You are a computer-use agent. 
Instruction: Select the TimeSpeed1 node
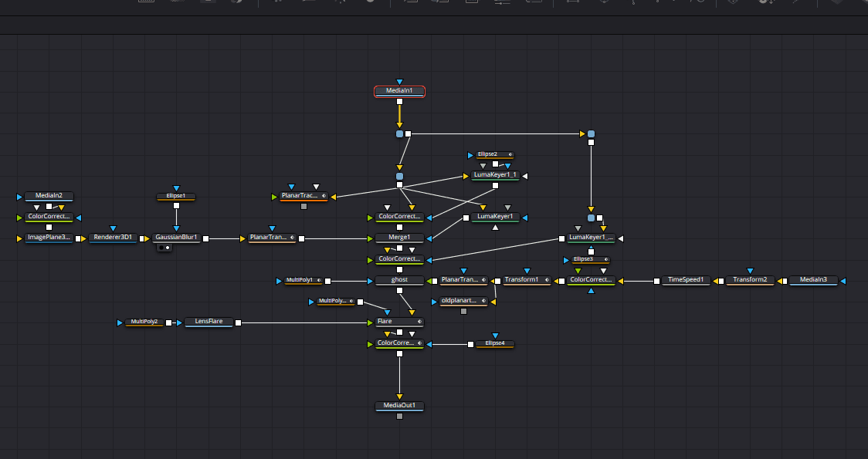(685, 280)
